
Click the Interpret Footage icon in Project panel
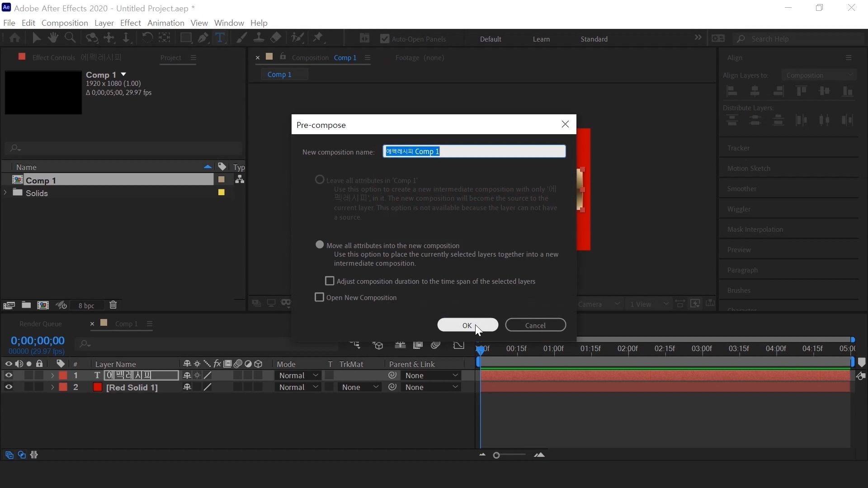coord(9,305)
